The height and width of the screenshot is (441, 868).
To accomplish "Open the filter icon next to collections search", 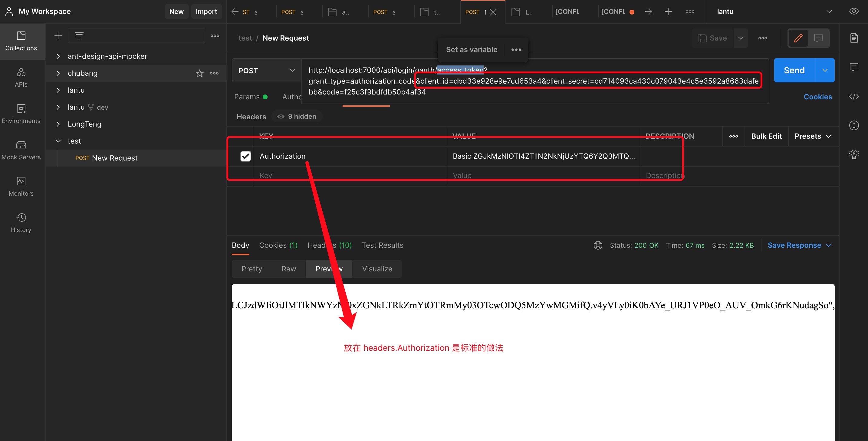I will click(x=79, y=35).
